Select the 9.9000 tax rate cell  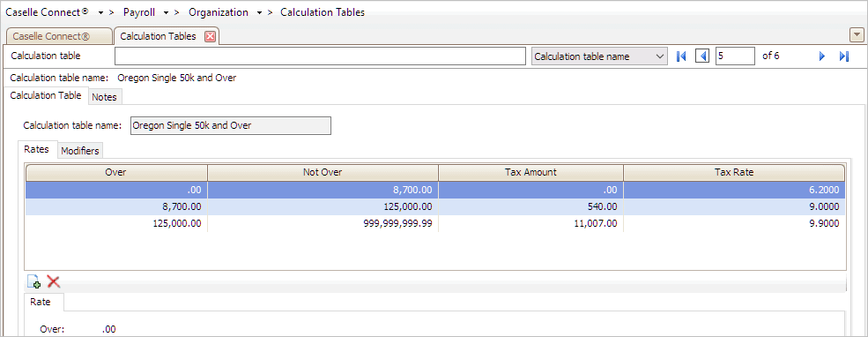734,223
